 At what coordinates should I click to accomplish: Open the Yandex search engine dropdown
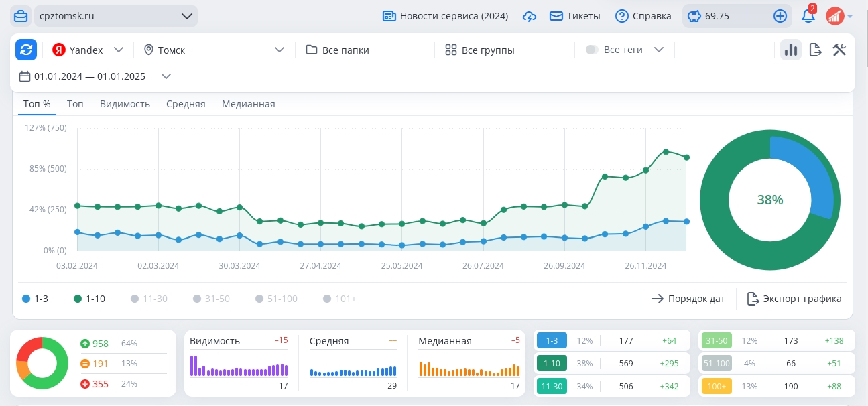pos(88,50)
